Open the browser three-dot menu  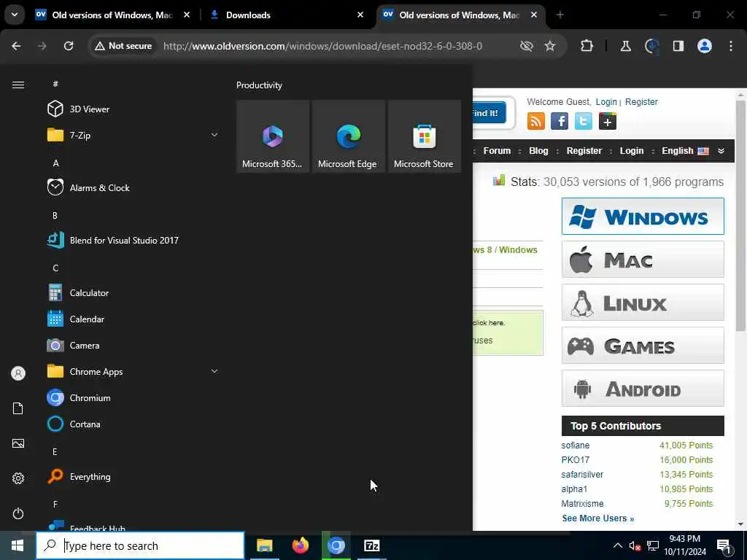[x=731, y=46]
